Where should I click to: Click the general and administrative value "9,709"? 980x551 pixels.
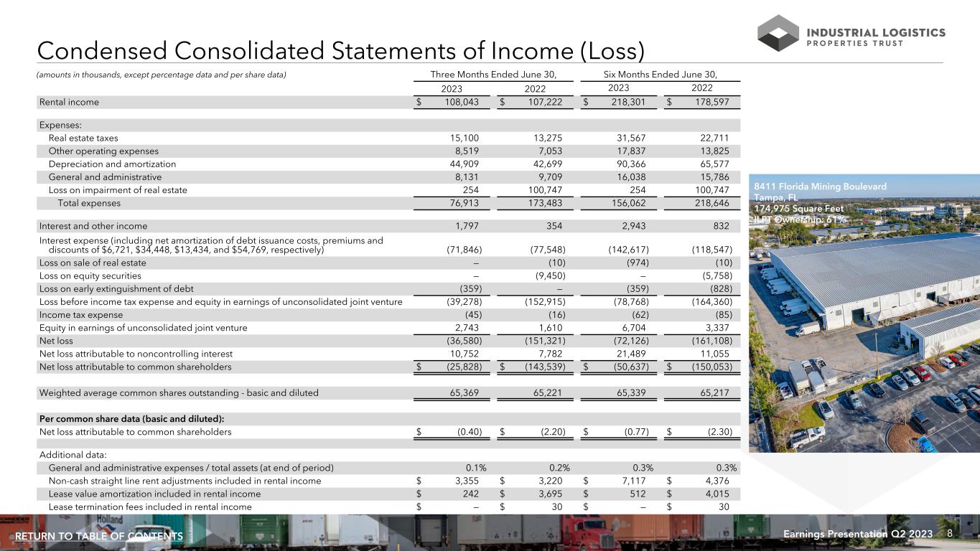pos(551,177)
